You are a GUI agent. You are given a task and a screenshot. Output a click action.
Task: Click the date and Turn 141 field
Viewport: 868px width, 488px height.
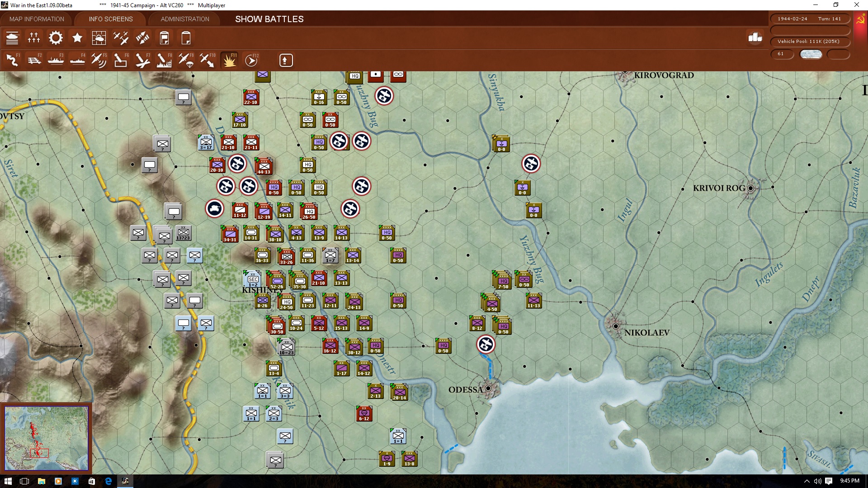tap(810, 19)
